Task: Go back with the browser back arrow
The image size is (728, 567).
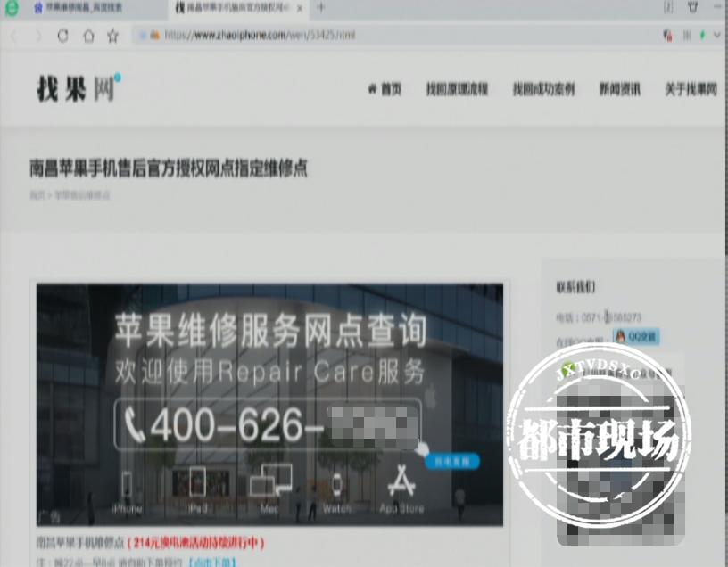Action: [13, 36]
